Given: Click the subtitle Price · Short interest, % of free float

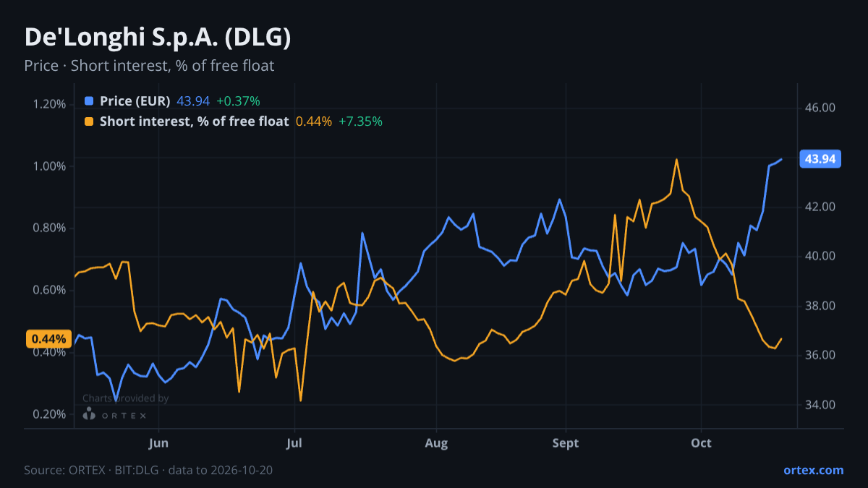Looking at the screenshot, I should (149, 66).
